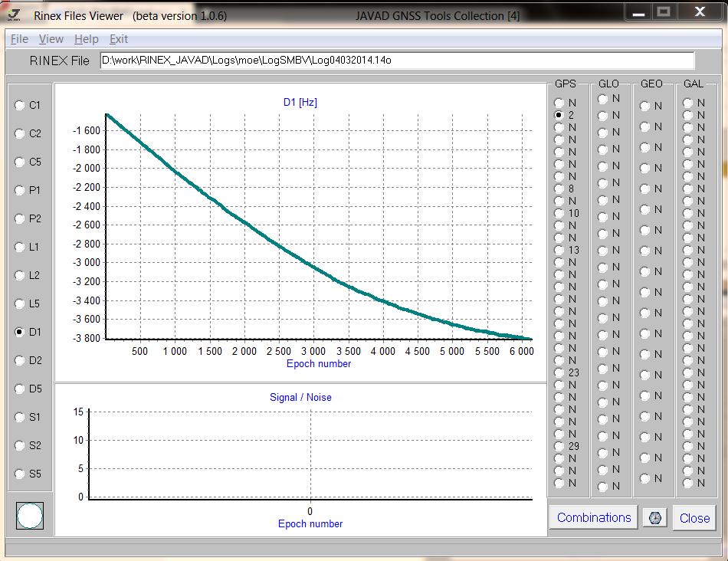Choose the P2 observation type
The image size is (728, 561).
pos(20,218)
